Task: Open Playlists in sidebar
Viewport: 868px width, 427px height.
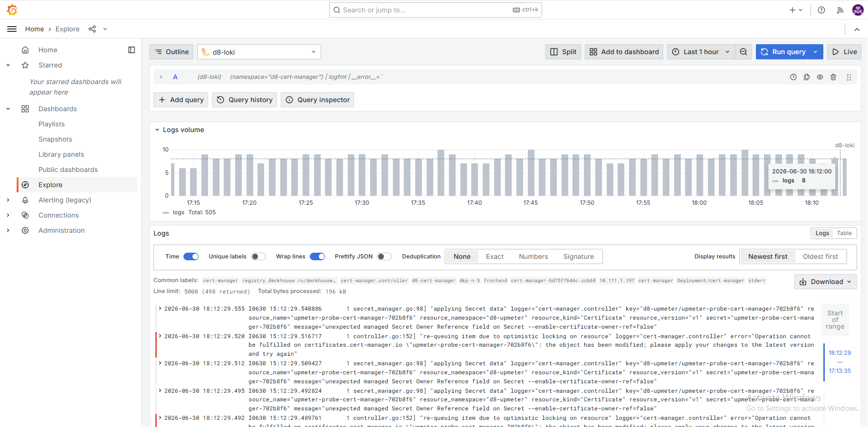Action: [x=51, y=124]
